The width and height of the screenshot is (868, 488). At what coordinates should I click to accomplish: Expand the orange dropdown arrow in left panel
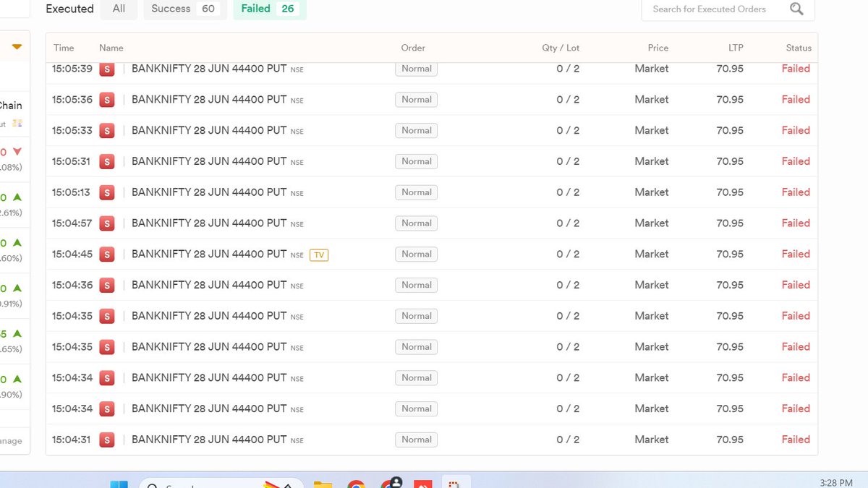pos(17,47)
